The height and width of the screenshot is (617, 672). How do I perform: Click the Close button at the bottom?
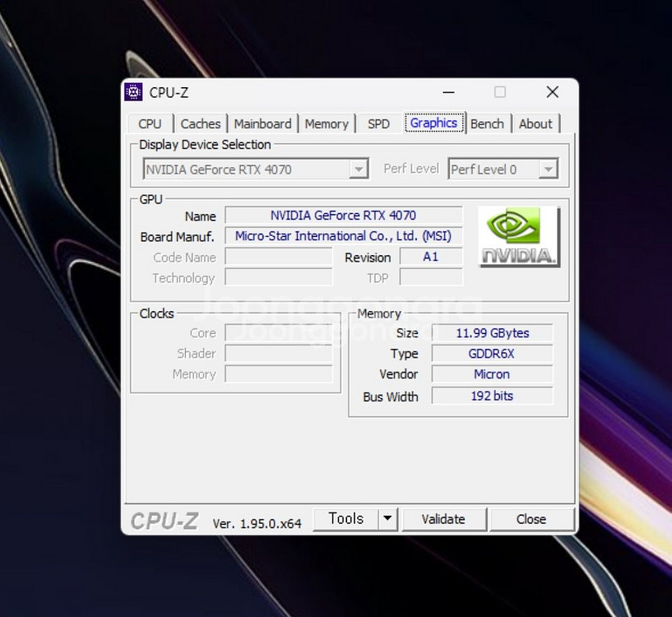pyautogui.click(x=531, y=519)
